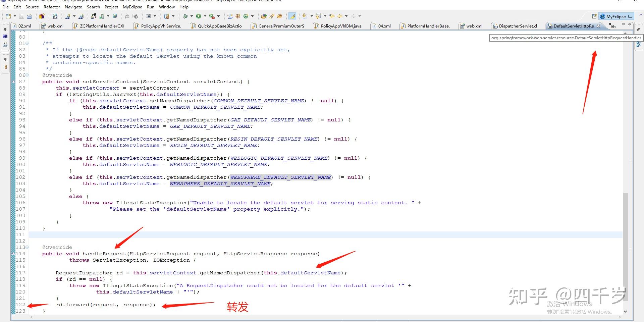Click the Open Type icon
The width and height of the screenshot is (644, 322).
(264, 16)
